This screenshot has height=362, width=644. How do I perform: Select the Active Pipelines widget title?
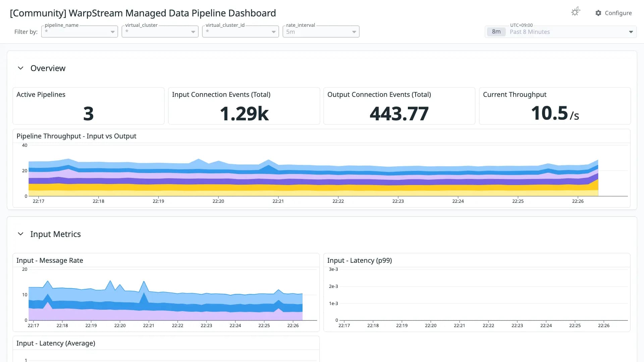pyautogui.click(x=41, y=95)
